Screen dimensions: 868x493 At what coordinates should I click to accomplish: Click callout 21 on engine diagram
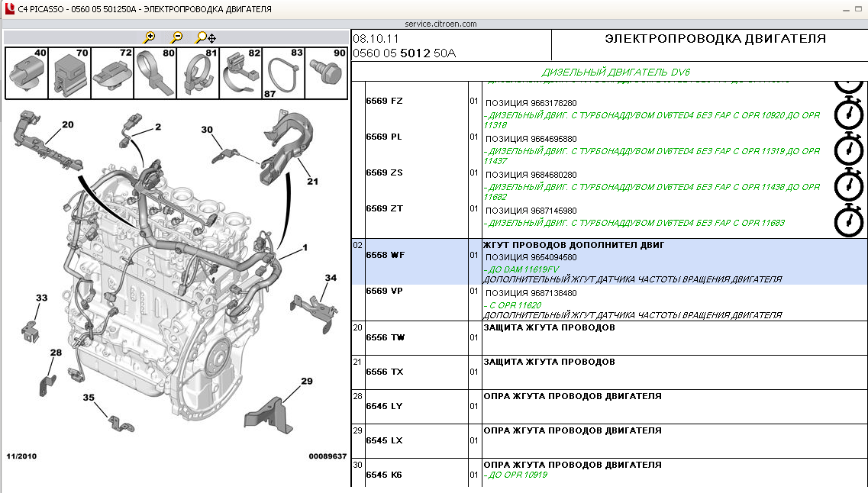tap(312, 182)
